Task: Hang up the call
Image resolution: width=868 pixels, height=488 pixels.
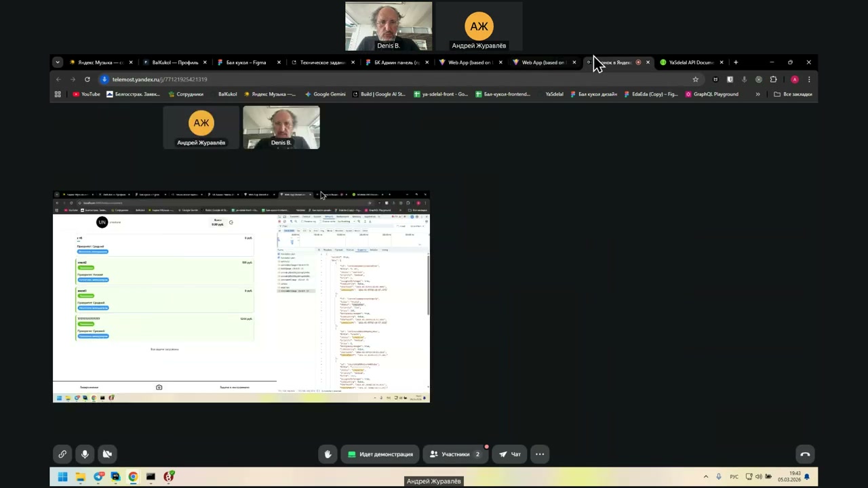Action: point(805,454)
